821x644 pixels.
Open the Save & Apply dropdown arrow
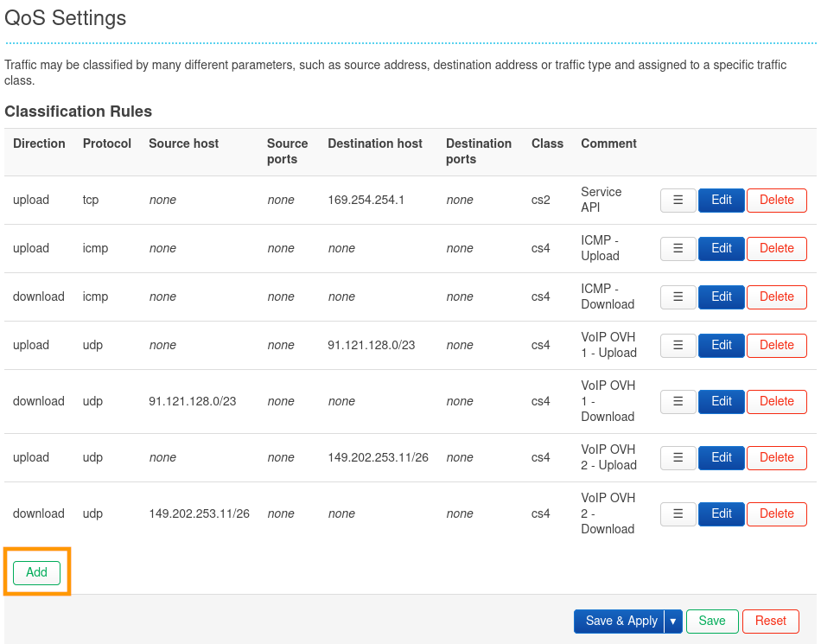tap(673, 621)
